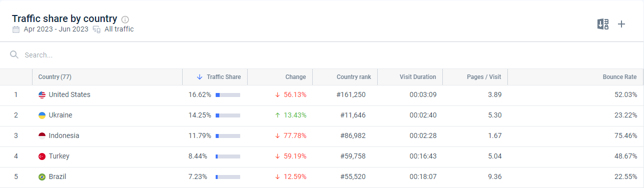Click the calendar icon near date range

point(16,29)
